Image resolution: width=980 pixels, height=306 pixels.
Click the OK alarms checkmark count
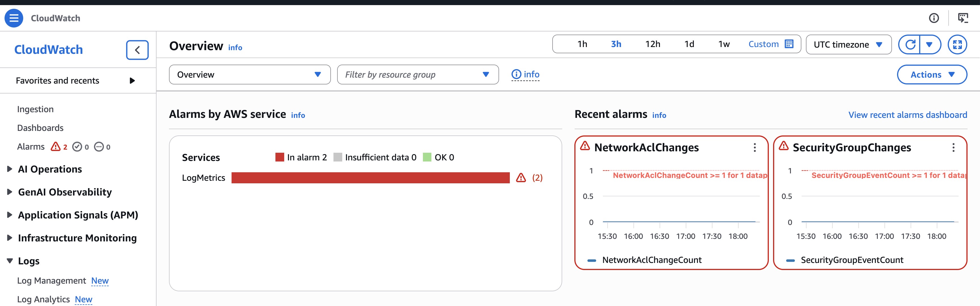pyautogui.click(x=80, y=147)
